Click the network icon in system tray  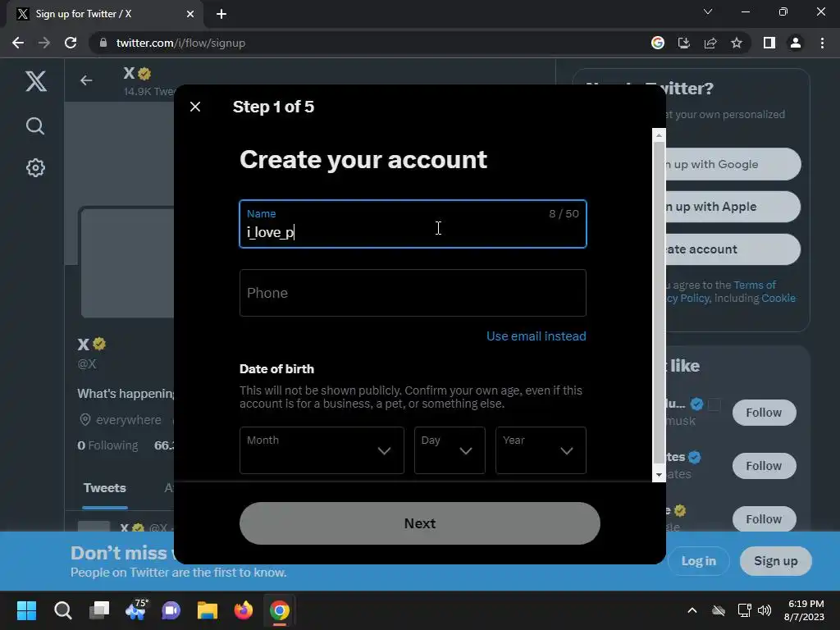tap(744, 610)
